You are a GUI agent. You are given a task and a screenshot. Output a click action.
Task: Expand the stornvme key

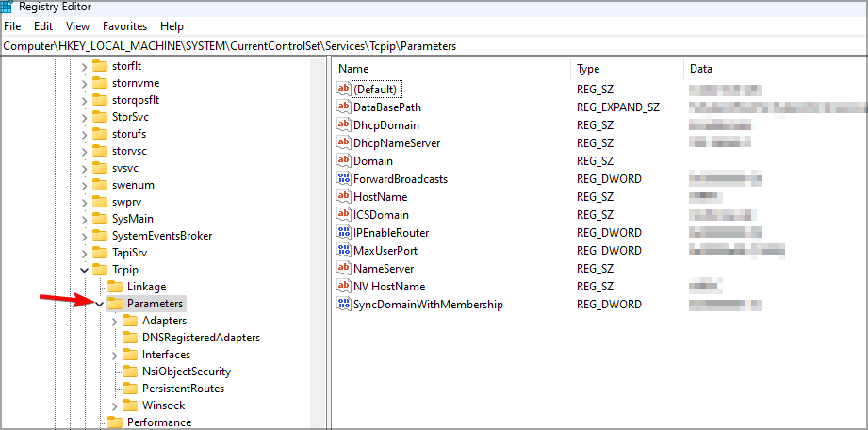click(85, 84)
